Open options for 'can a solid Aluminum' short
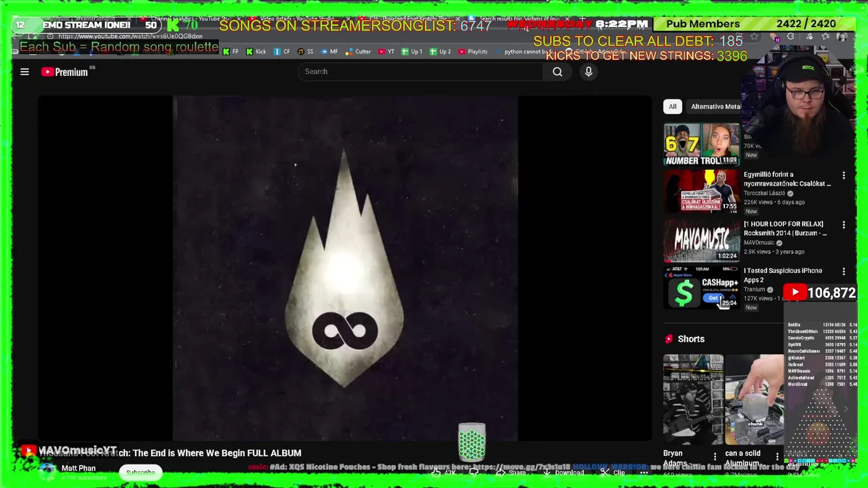Screen dimensions: 868x488 tap(778, 456)
